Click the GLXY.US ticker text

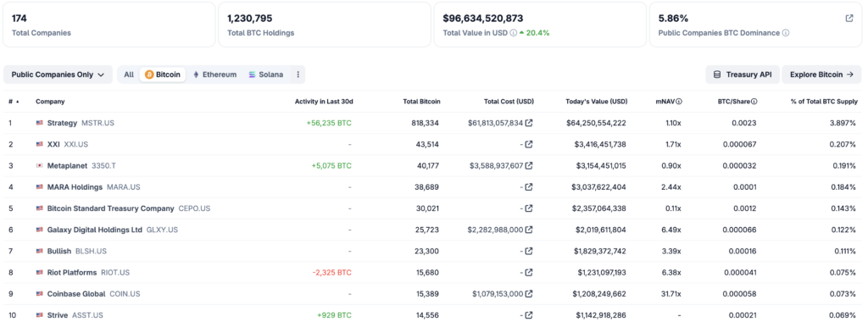[162, 230]
